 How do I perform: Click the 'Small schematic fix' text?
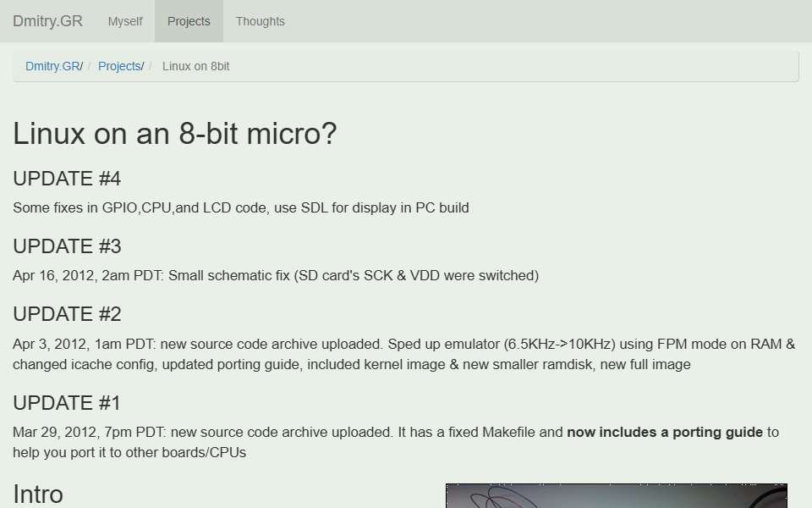(x=229, y=276)
